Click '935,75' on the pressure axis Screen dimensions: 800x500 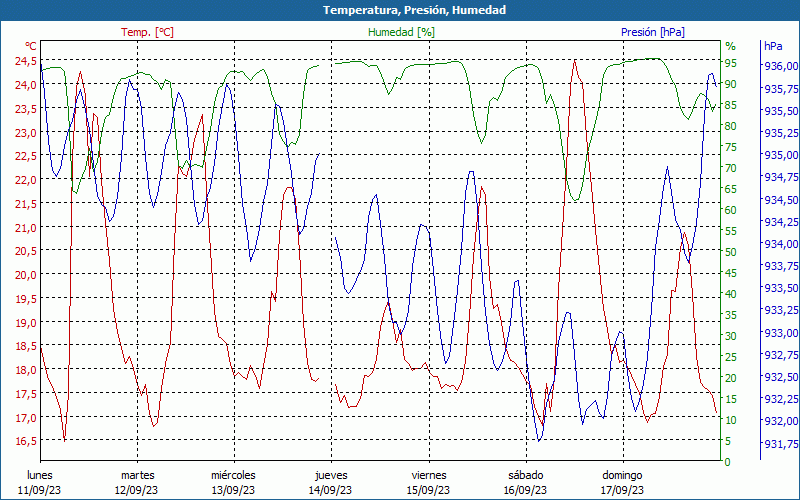pos(781,89)
